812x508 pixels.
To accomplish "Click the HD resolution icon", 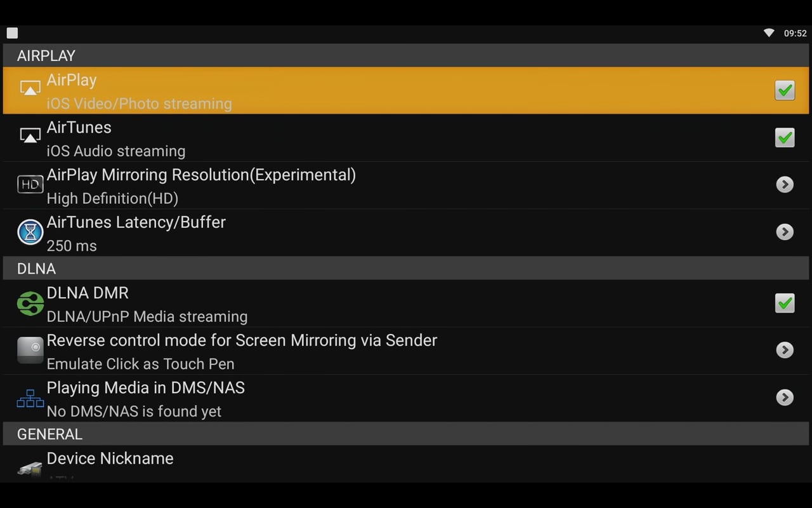I will tap(30, 184).
